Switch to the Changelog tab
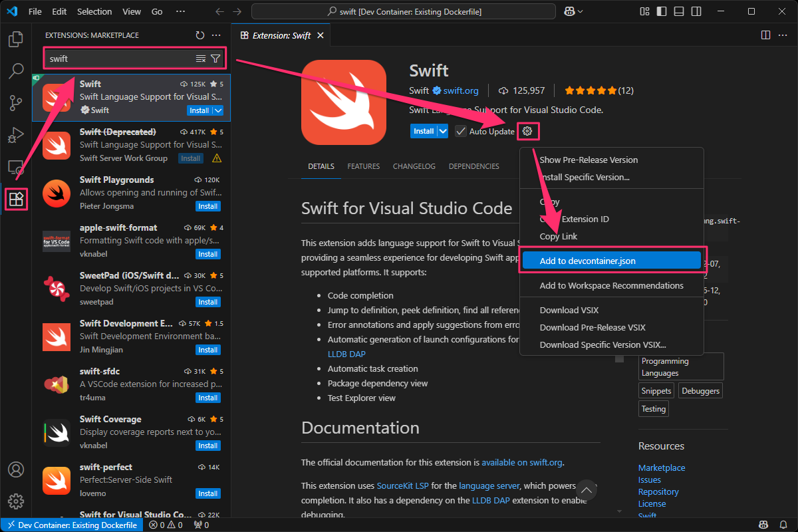Screen dimensions: 798x532 [414, 166]
